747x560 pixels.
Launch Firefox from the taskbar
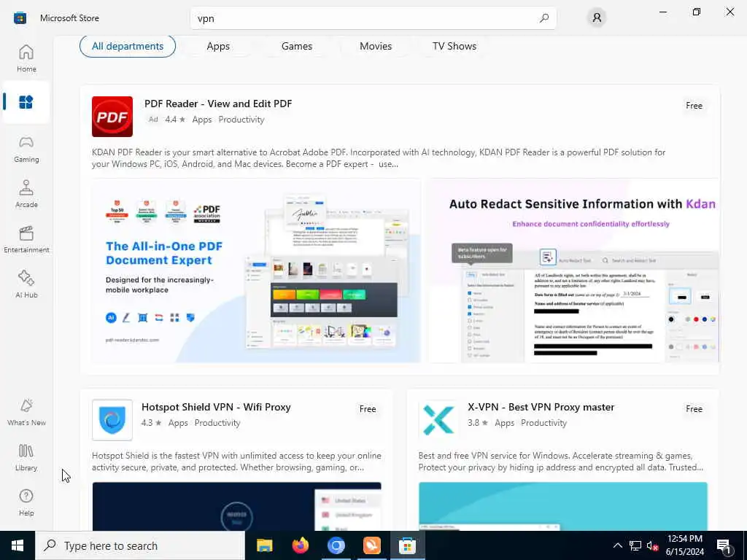pos(300,545)
